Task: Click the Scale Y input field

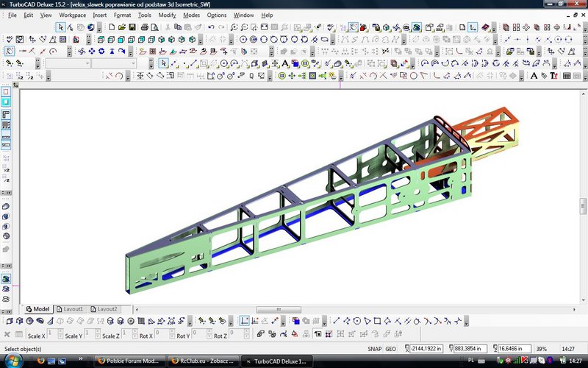Action: [89, 334]
